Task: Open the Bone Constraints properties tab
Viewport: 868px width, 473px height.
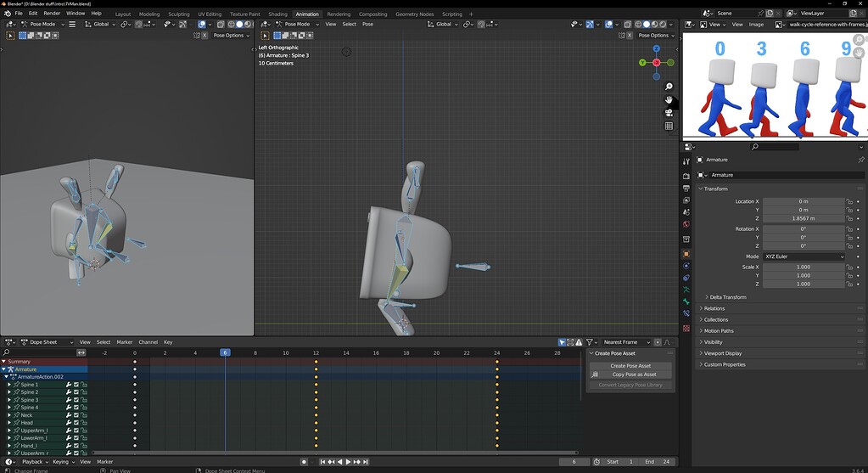Action: [686, 313]
